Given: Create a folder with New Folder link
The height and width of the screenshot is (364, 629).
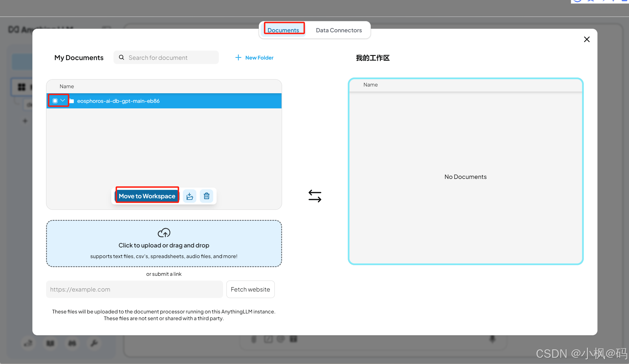Looking at the screenshot, I should click(259, 58).
